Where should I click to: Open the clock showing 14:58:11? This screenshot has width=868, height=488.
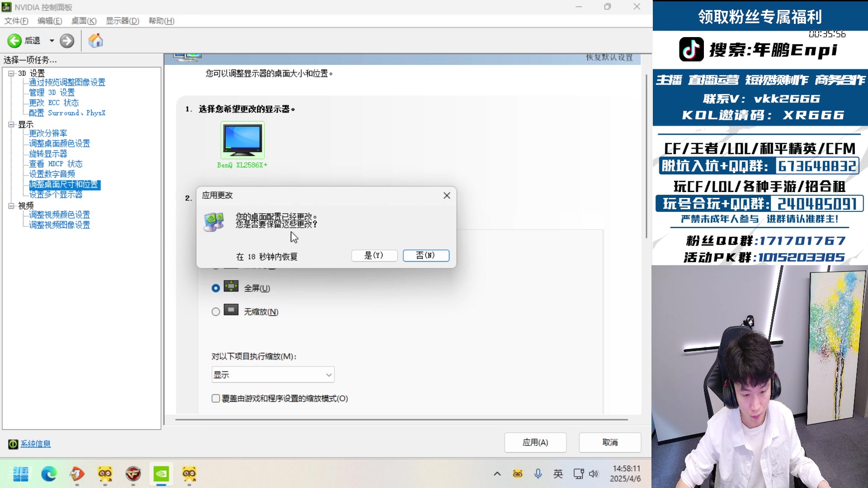tap(626, 474)
